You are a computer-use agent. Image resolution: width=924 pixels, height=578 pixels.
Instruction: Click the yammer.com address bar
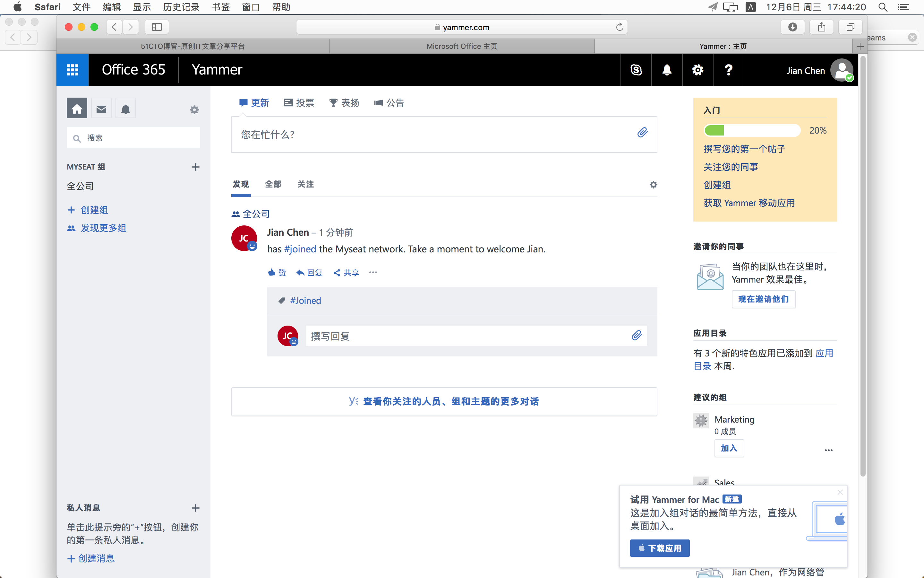click(462, 27)
